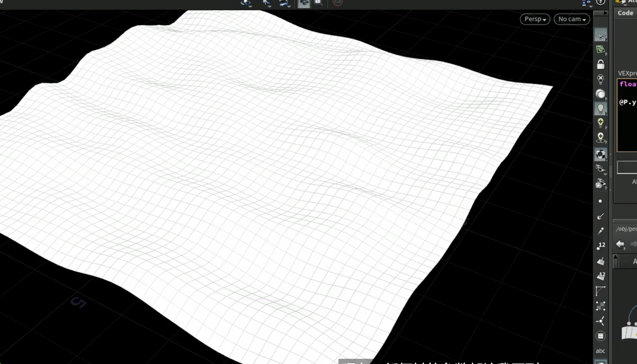Viewport: 637px width, 364px height.
Task: Toggle the highlighted normal lighting bulb
Action: (600, 109)
